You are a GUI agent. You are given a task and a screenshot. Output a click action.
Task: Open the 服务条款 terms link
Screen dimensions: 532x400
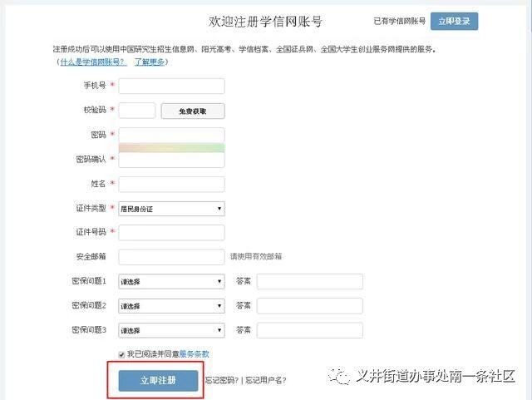coord(194,354)
